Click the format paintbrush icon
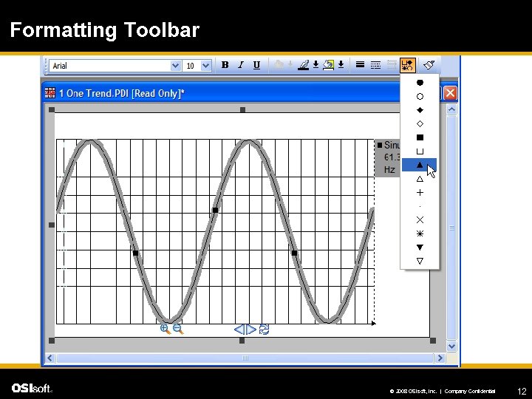The width and height of the screenshot is (532, 399). click(x=429, y=64)
